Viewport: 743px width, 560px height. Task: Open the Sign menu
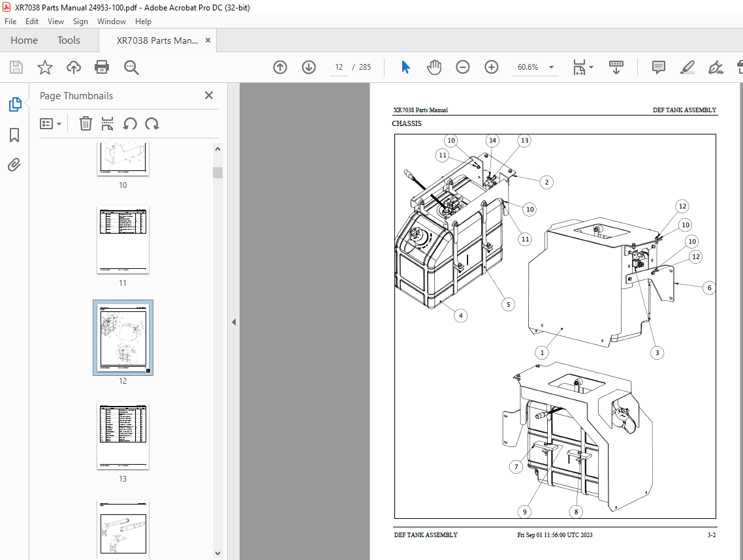[x=80, y=22]
